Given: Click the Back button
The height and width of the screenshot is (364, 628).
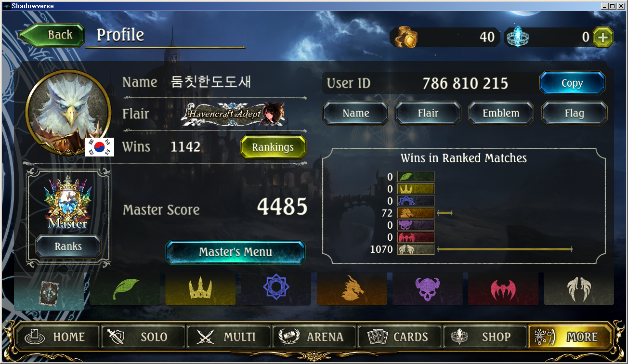Looking at the screenshot, I should (52, 35).
